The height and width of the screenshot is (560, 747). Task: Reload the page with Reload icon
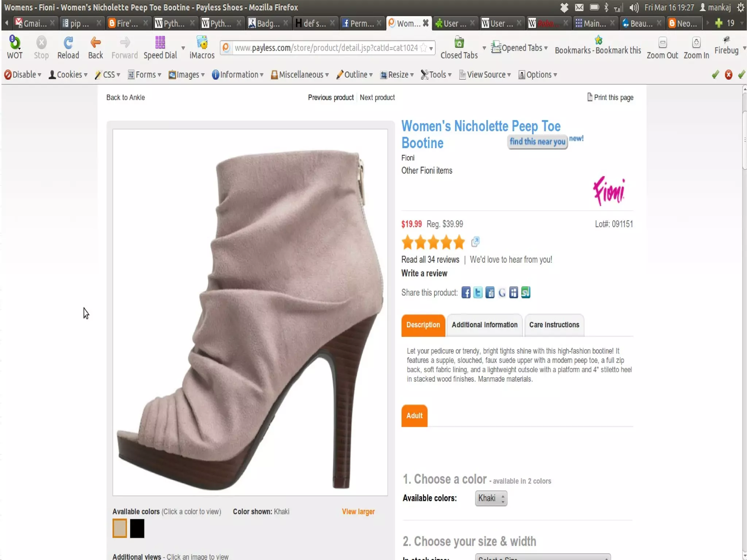pos(68,43)
